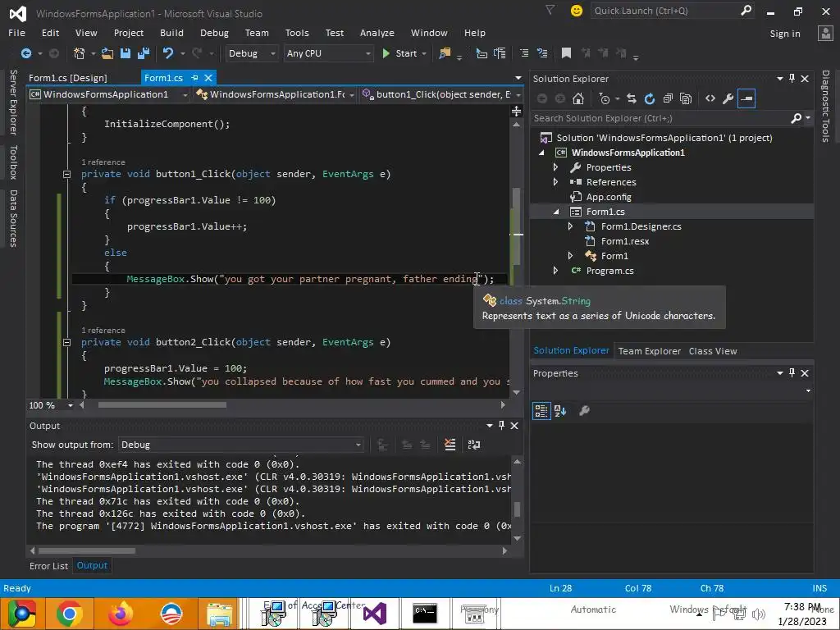Click the code editor horizontal scrollbar thumb

(x=162, y=405)
